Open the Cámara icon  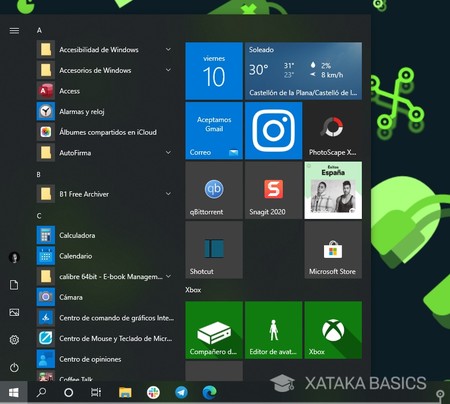(46, 297)
